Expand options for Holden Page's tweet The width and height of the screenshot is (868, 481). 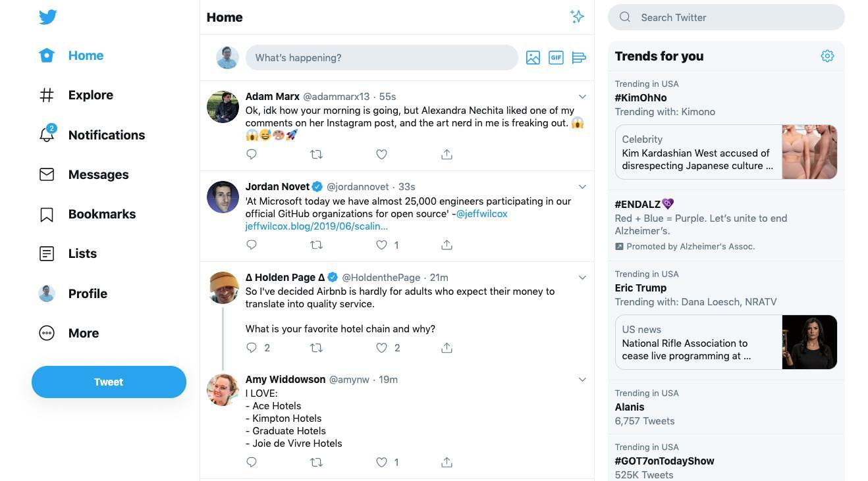pyautogui.click(x=582, y=277)
